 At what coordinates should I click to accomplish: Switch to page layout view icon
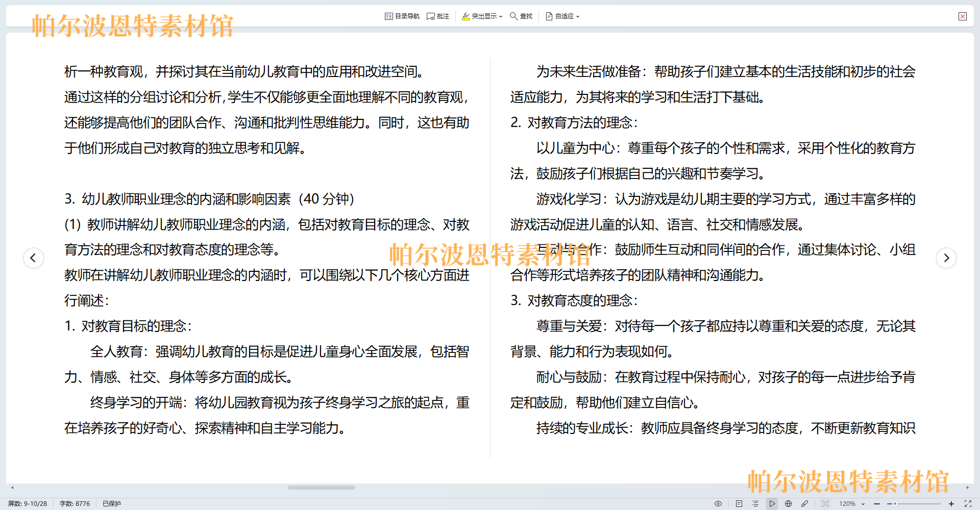click(x=739, y=503)
